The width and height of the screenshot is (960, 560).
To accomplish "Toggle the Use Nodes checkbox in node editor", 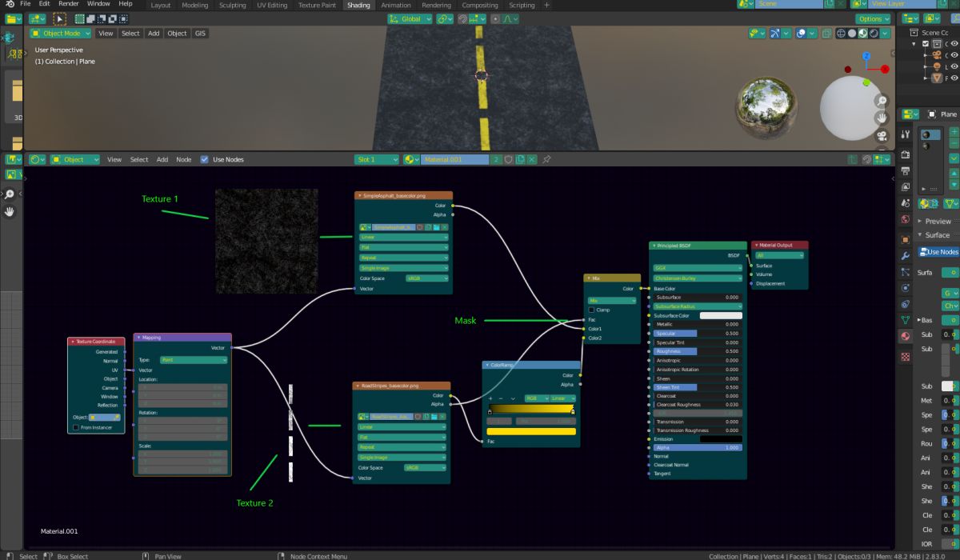I will (x=205, y=159).
